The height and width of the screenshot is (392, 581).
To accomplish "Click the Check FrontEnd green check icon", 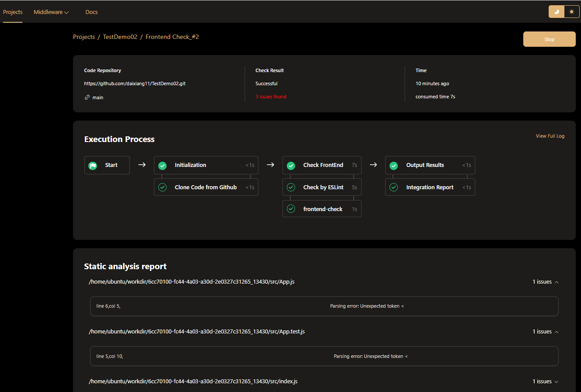I will pyautogui.click(x=291, y=165).
